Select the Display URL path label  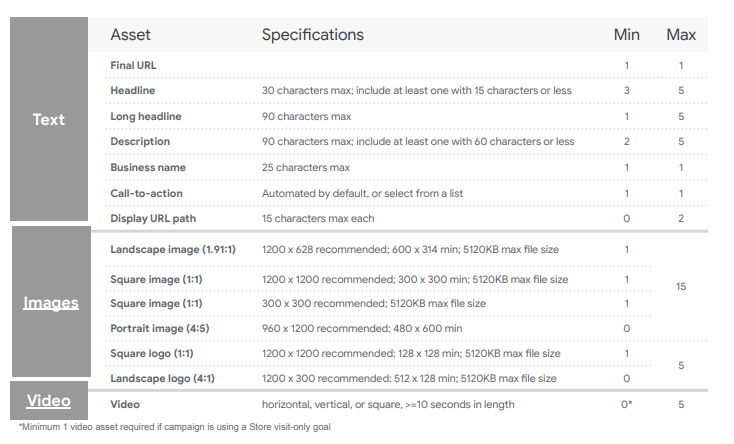(x=153, y=218)
